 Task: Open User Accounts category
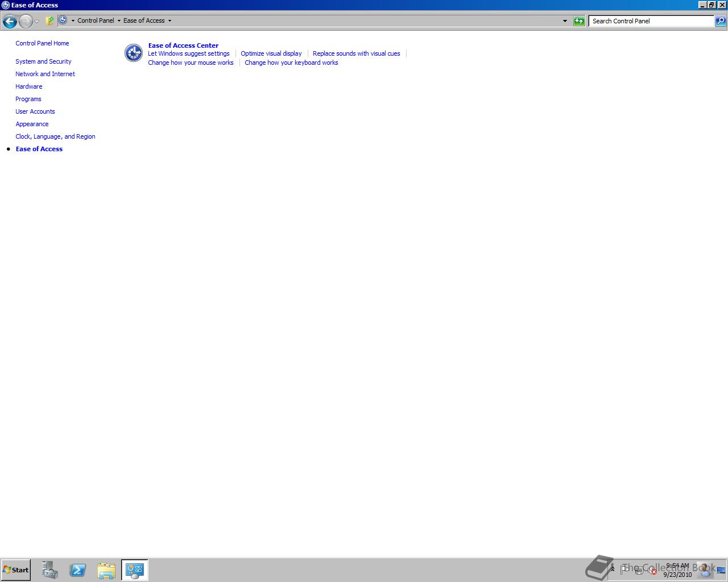[x=35, y=111]
